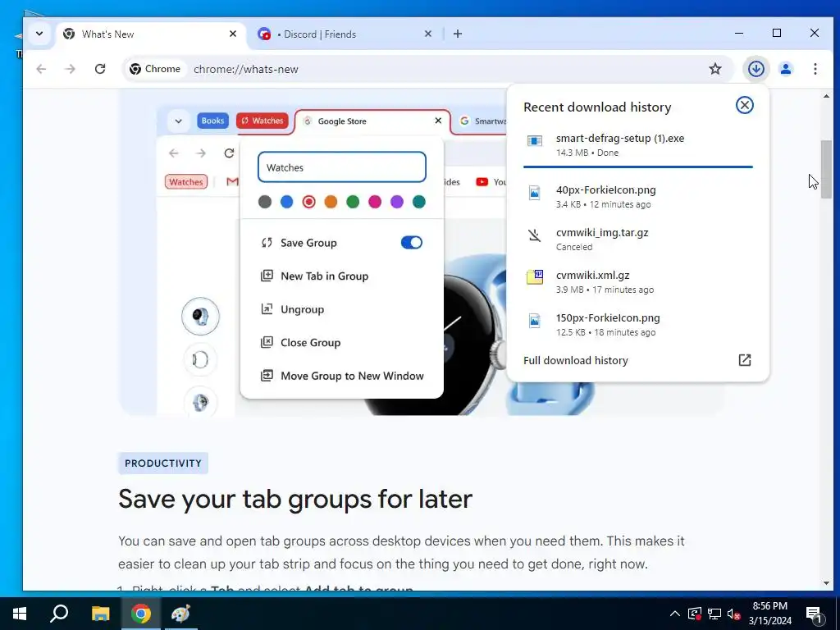The image size is (840, 630).
Task: Open Windows taskbar search
Action: (x=59, y=614)
